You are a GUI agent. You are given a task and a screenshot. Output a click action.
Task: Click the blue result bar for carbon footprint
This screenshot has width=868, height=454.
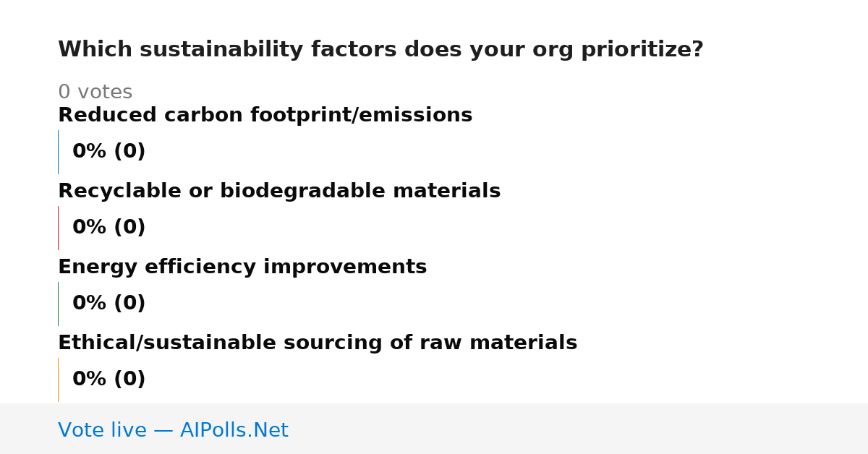(x=58, y=152)
